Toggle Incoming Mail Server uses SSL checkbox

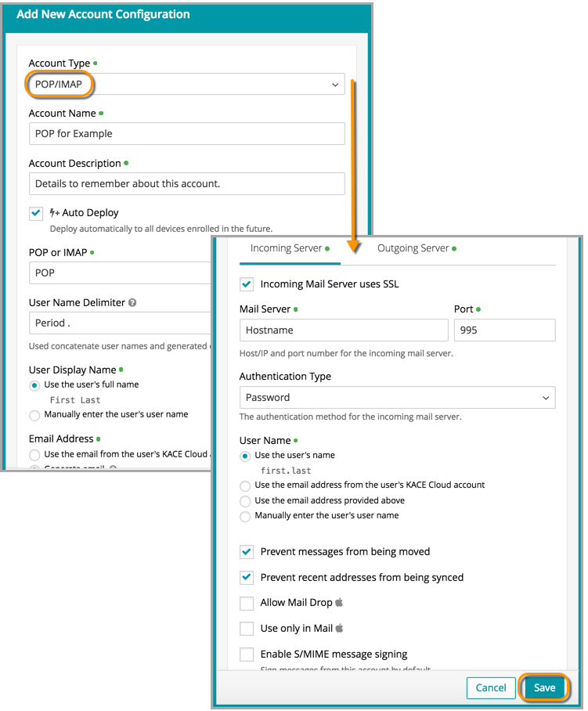click(247, 284)
